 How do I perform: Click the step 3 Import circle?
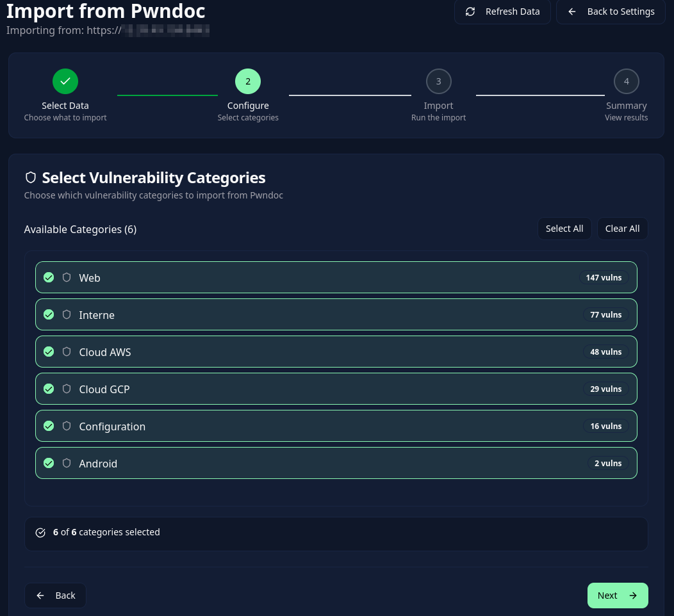438,81
